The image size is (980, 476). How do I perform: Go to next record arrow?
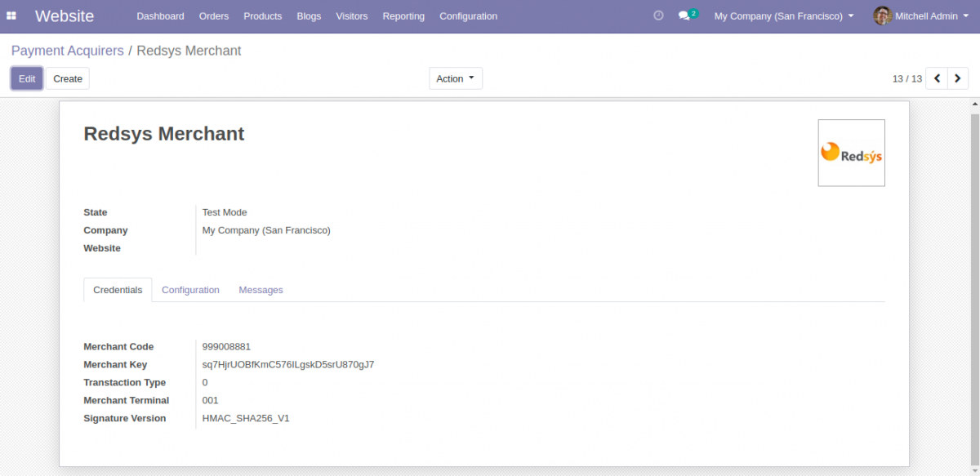958,78
